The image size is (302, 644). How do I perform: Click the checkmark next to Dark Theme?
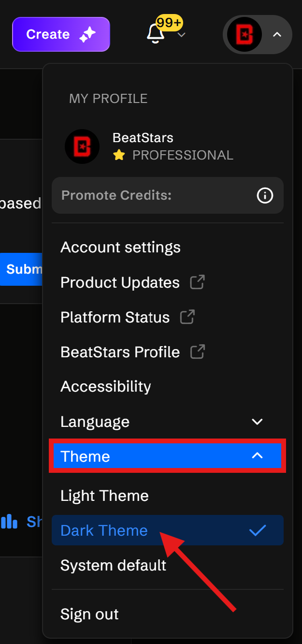[x=258, y=530]
